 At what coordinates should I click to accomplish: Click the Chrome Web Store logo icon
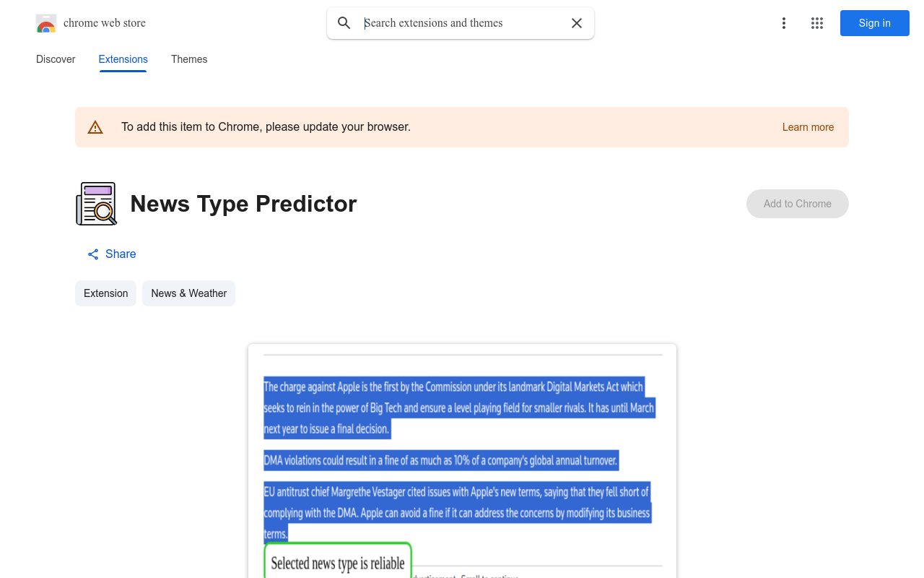click(x=45, y=23)
